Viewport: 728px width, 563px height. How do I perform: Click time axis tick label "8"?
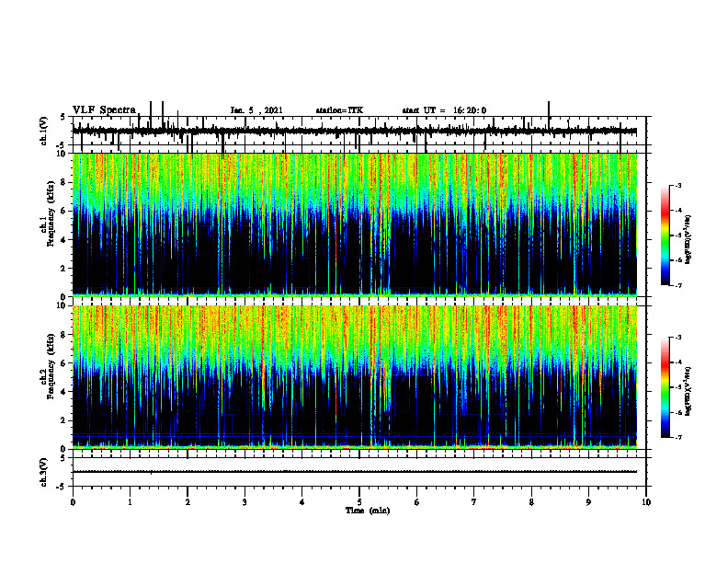click(531, 502)
